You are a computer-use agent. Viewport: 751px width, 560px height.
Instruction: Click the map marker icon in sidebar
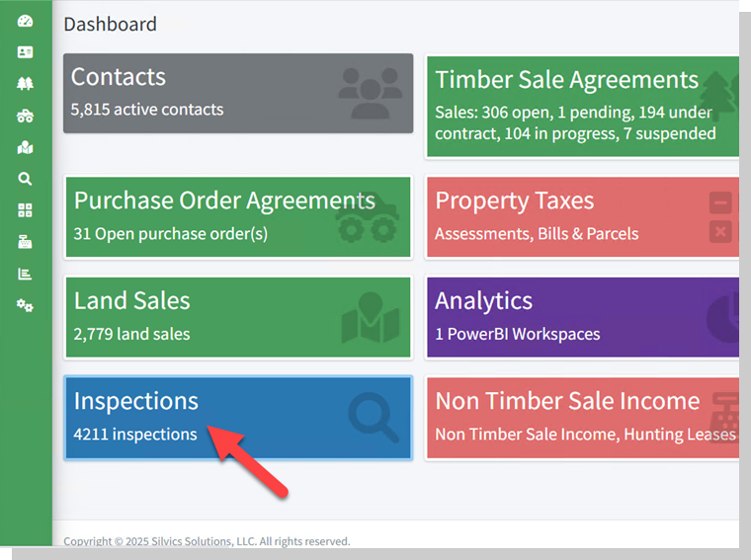coord(25,147)
